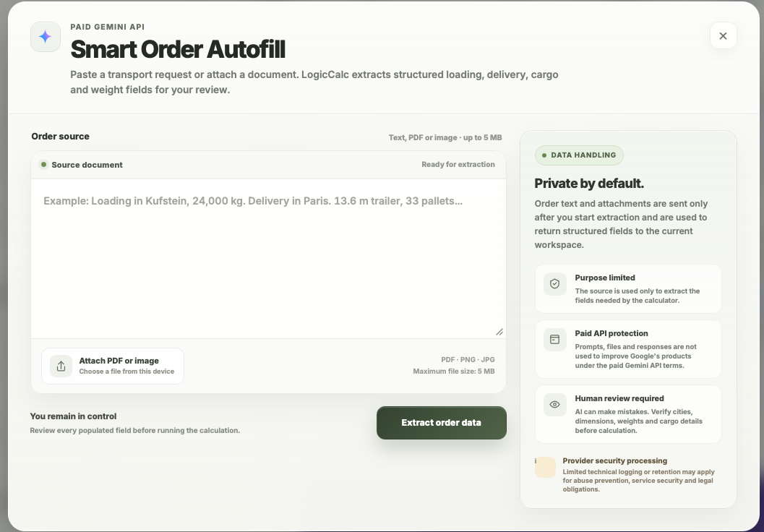The width and height of the screenshot is (764, 532).
Task: Click the card icon beside Paid API protection
Action: point(555,340)
